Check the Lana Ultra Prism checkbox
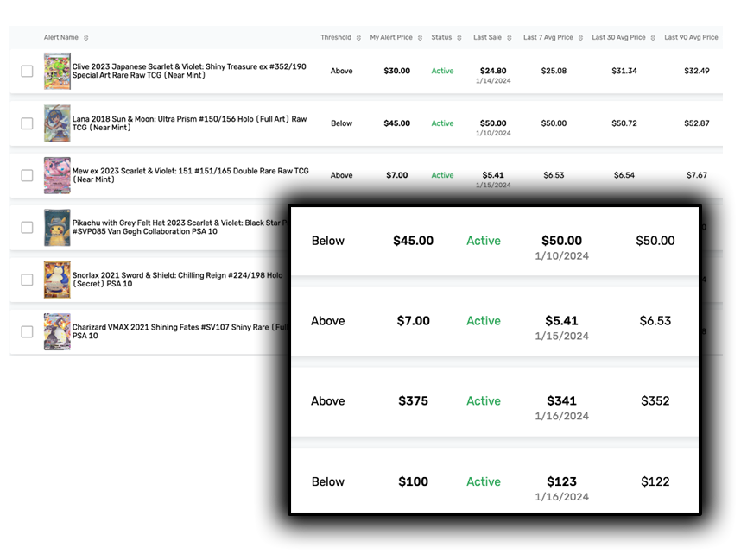The image size is (741, 560). pos(27,123)
